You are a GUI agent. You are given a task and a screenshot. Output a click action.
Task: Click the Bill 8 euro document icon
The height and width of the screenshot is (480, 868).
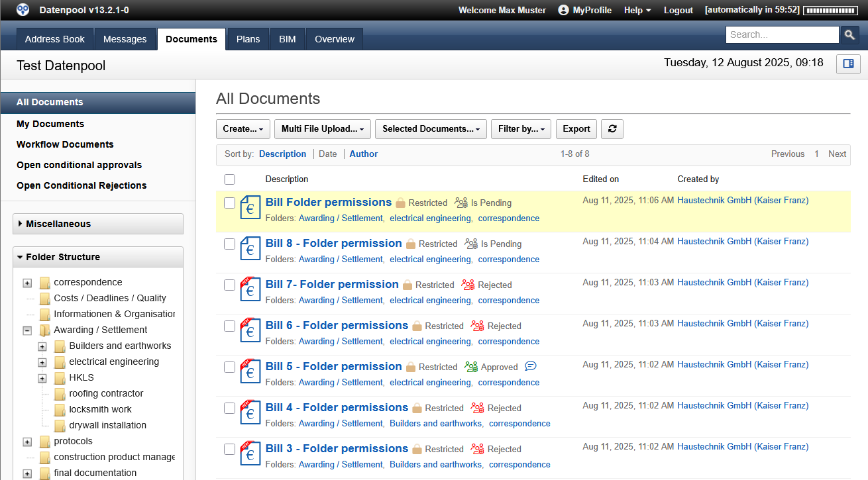tap(250, 248)
